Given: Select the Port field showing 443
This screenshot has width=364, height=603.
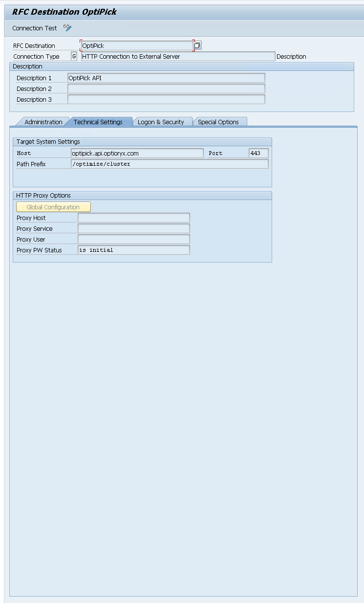Looking at the screenshot, I should coord(258,154).
